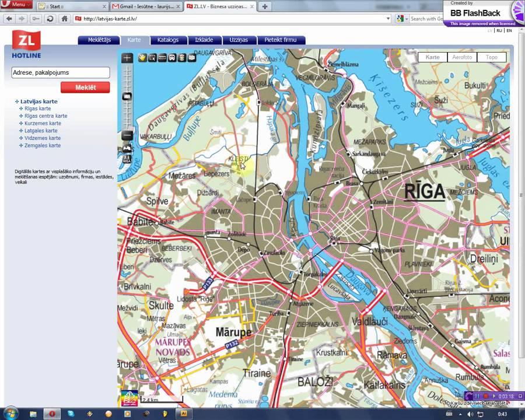
Task: Expand the Zemgales karte entry
Action: click(21, 145)
